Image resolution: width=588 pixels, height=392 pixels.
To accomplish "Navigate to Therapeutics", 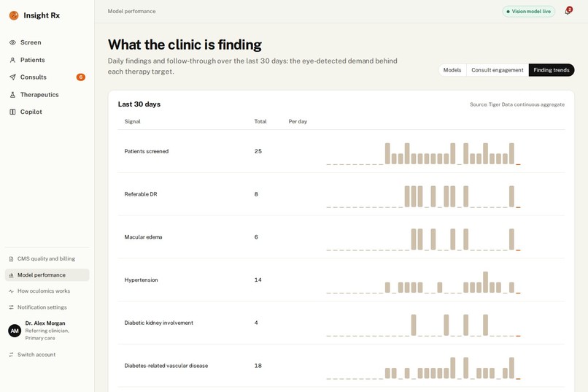I will click(47, 94).
